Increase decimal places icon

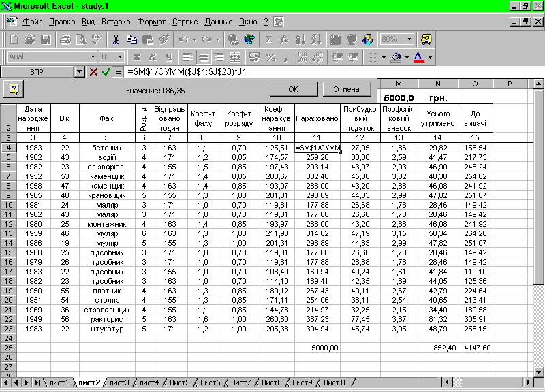(x=302, y=57)
